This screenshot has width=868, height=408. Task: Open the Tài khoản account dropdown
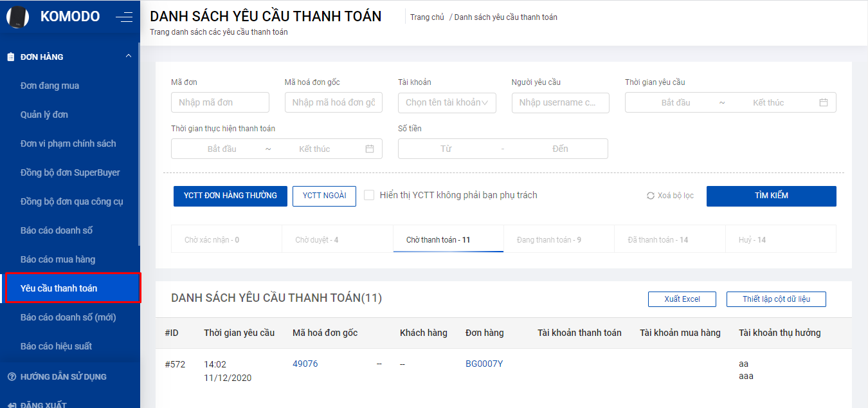[447, 102]
